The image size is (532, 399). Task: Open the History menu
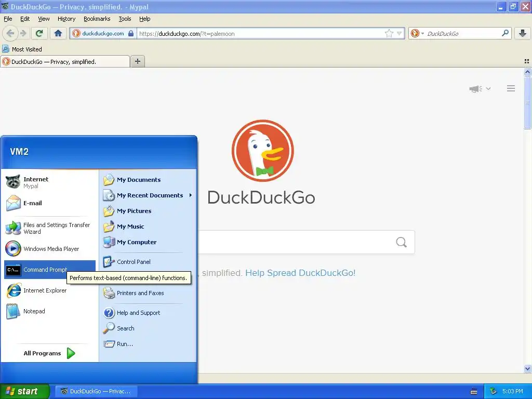click(x=66, y=19)
